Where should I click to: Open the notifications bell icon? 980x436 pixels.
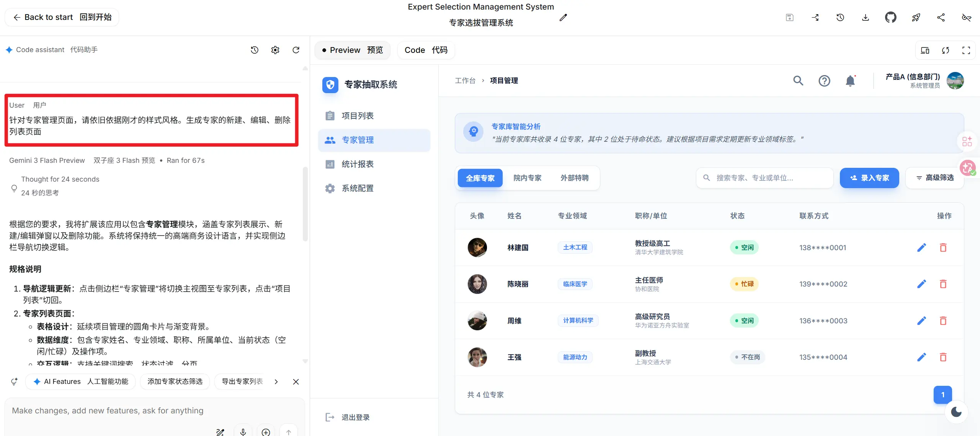pos(850,81)
